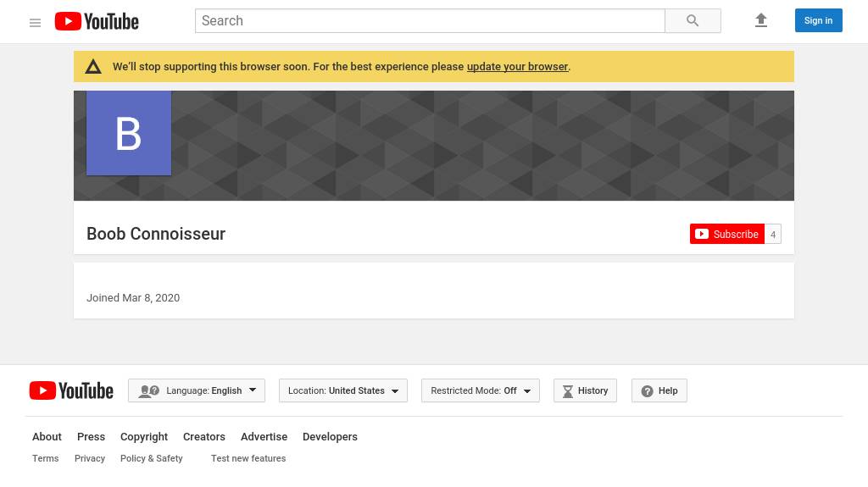Open the Advertise footer link
This screenshot has width=868, height=487.
point(264,437)
